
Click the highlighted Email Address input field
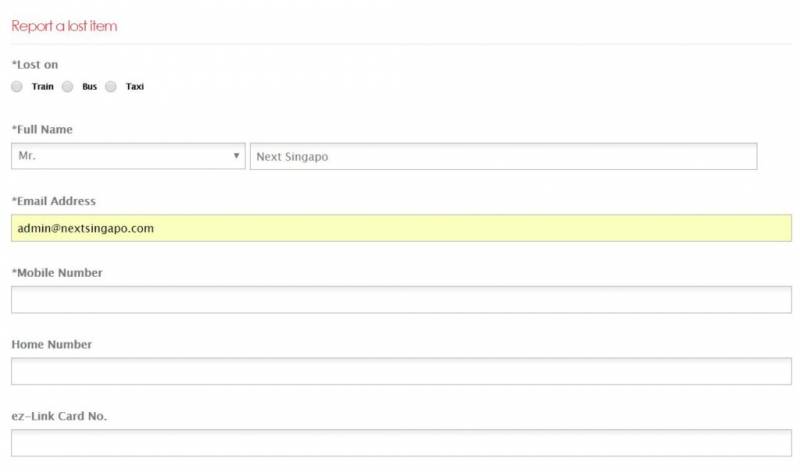click(x=401, y=228)
